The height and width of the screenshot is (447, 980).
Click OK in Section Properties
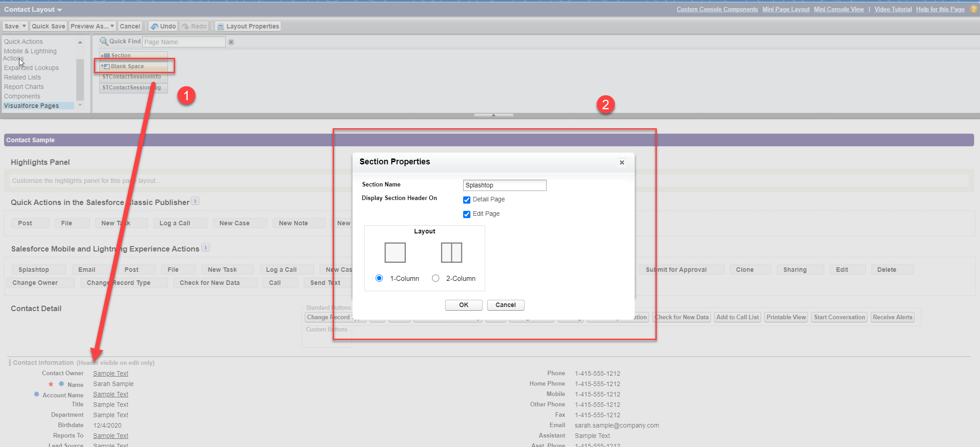point(464,305)
